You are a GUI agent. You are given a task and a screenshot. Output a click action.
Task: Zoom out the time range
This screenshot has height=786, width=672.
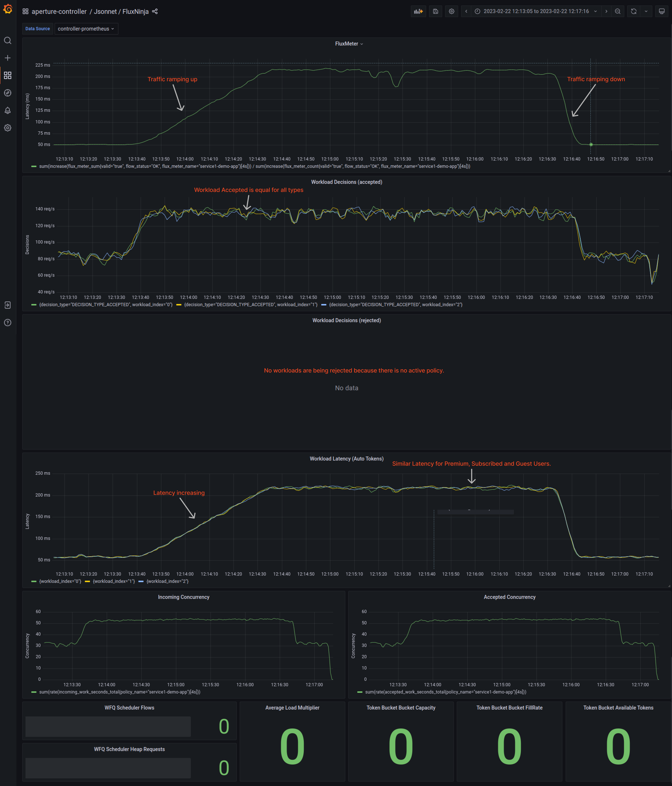618,11
